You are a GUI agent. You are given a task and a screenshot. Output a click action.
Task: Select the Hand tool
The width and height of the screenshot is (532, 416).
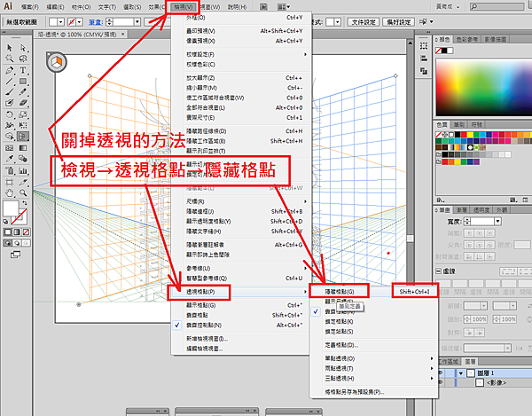pos(10,192)
